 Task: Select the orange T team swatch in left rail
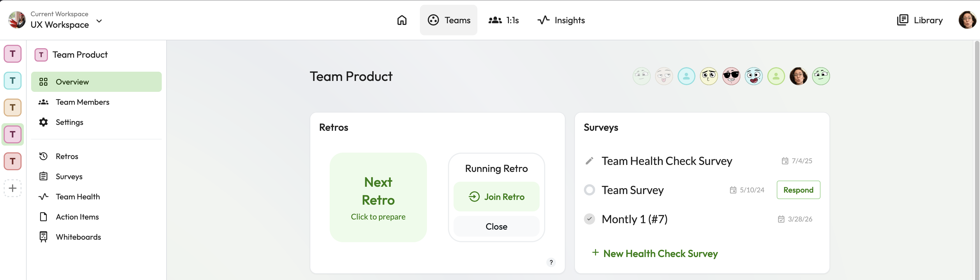pyautogui.click(x=13, y=108)
